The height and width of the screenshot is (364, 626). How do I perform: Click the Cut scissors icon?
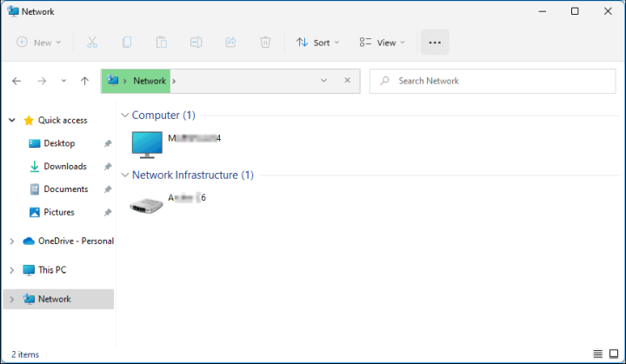pos(92,43)
